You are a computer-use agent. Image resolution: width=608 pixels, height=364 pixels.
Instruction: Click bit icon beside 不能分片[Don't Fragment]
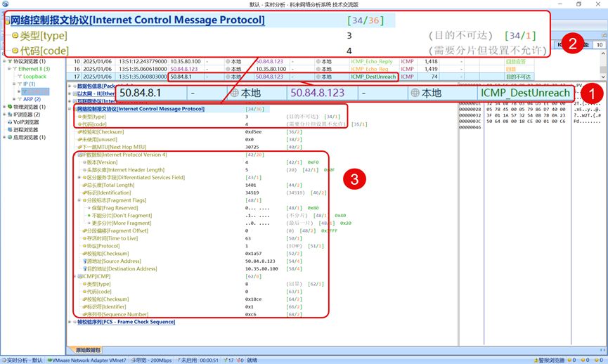pyautogui.click(x=89, y=216)
